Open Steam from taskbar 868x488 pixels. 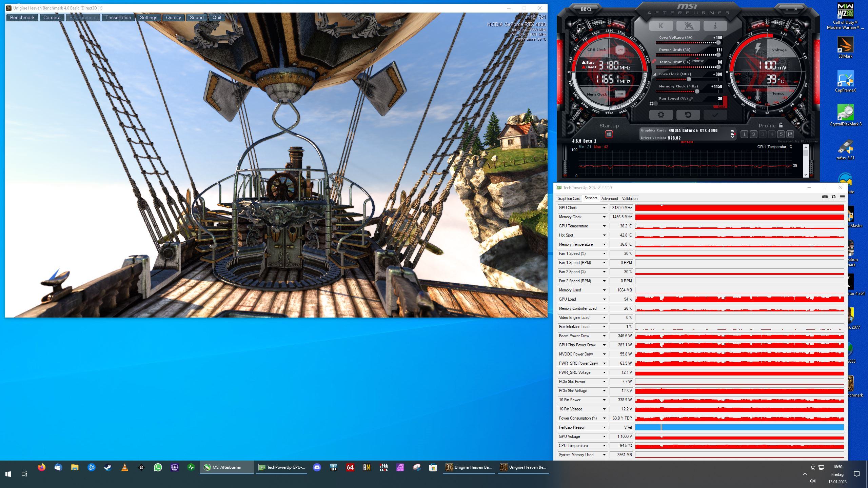(108, 467)
